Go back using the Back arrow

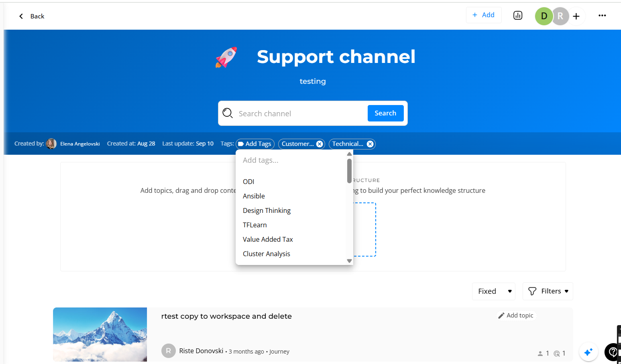(x=31, y=16)
